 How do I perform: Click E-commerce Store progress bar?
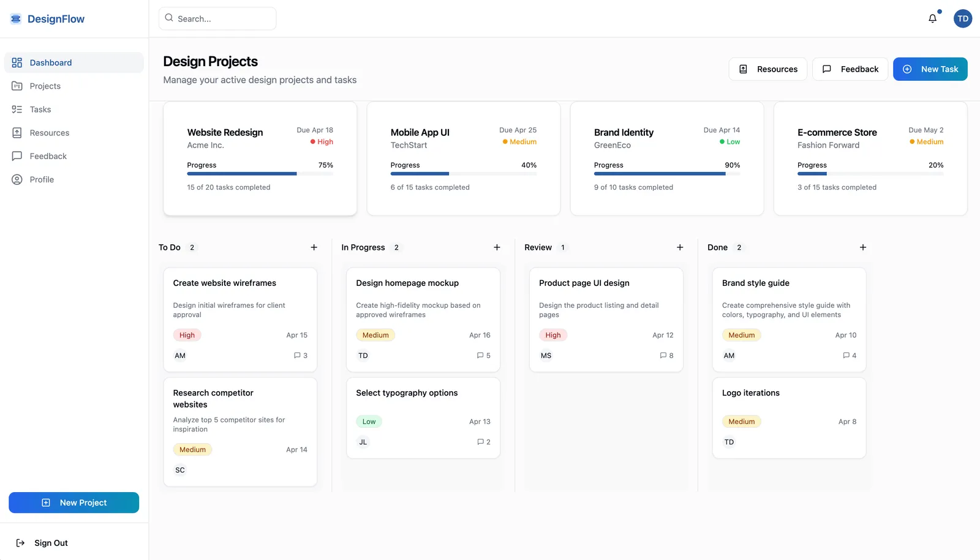click(870, 174)
